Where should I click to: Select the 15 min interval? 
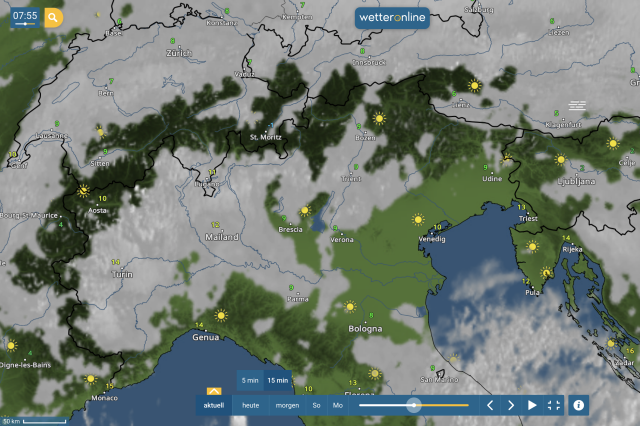[x=277, y=381]
